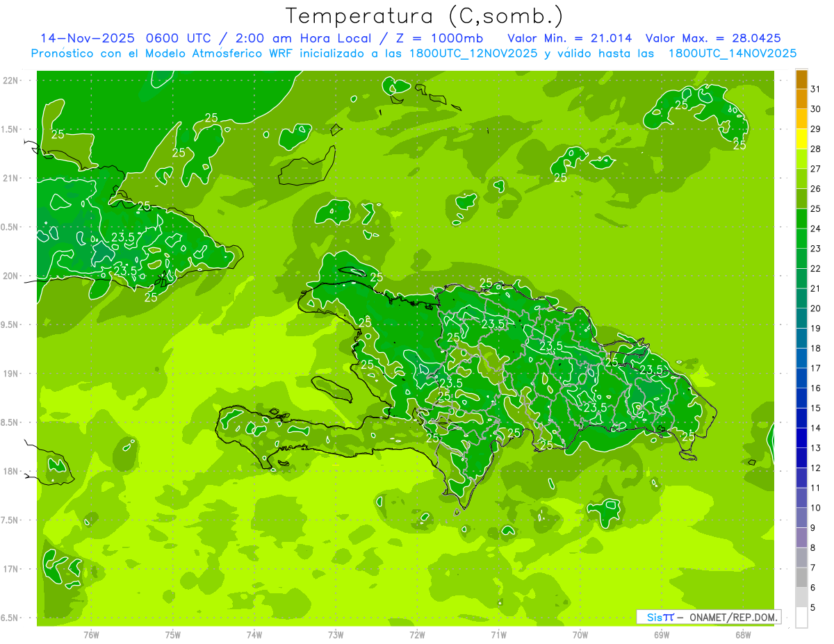This screenshot has height=644, width=834.
Task: Click the orange legend swatch between 30 and 31
Action: (x=801, y=99)
